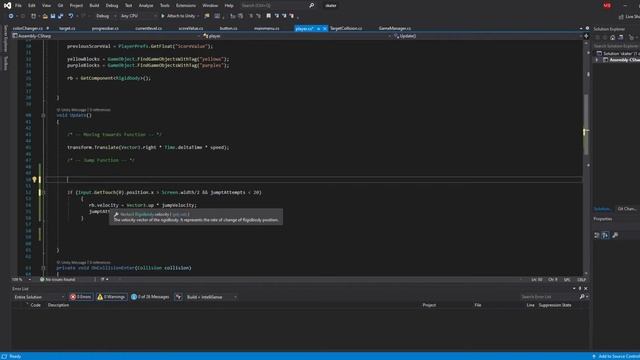640x360 pixels.
Task: Click the editor vertical scrollbar thumb
Action: [586, 124]
